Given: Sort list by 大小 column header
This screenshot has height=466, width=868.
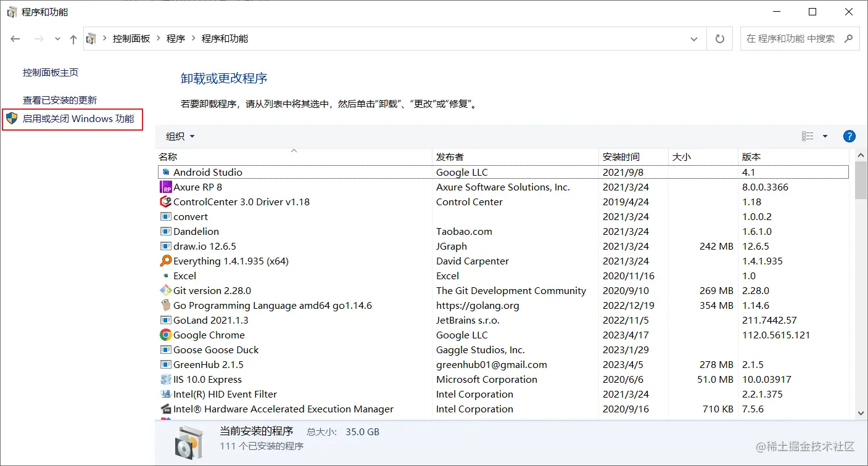Looking at the screenshot, I should pos(703,157).
